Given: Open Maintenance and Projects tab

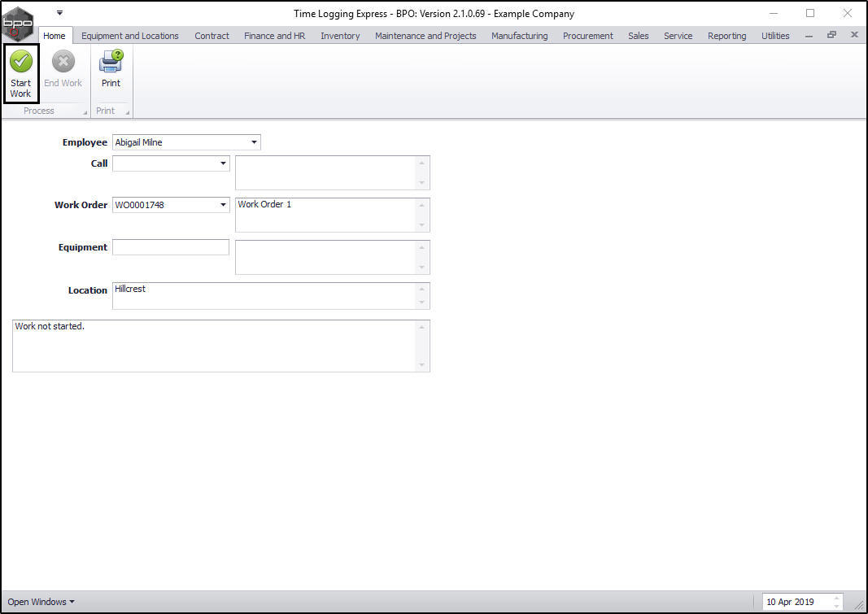Looking at the screenshot, I should (x=425, y=36).
